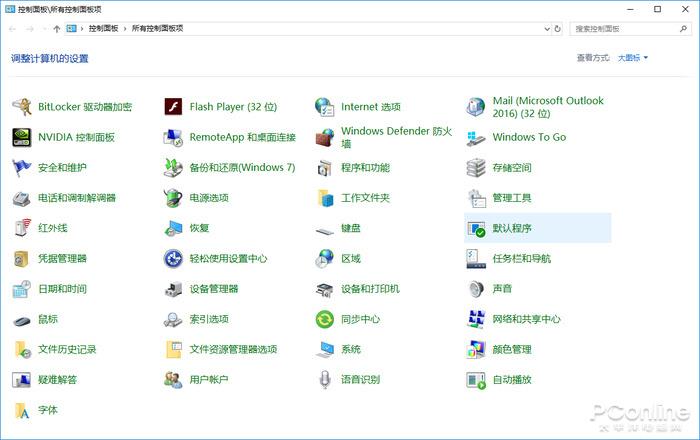Open the BitLocker 驱动器加密 icon
Image resolution: width=700 pixels, height=440 pixels.
21,107
